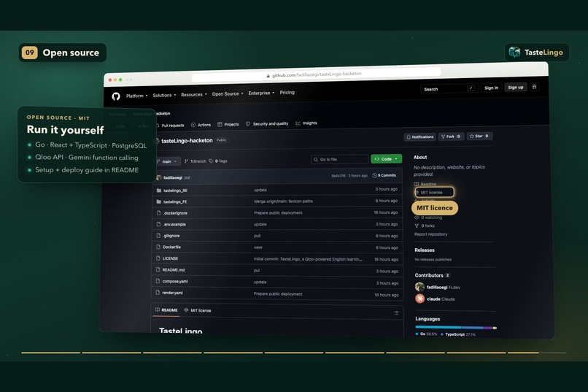Click the TypeScript language percentage entry
588x392 pixels.
458,334
